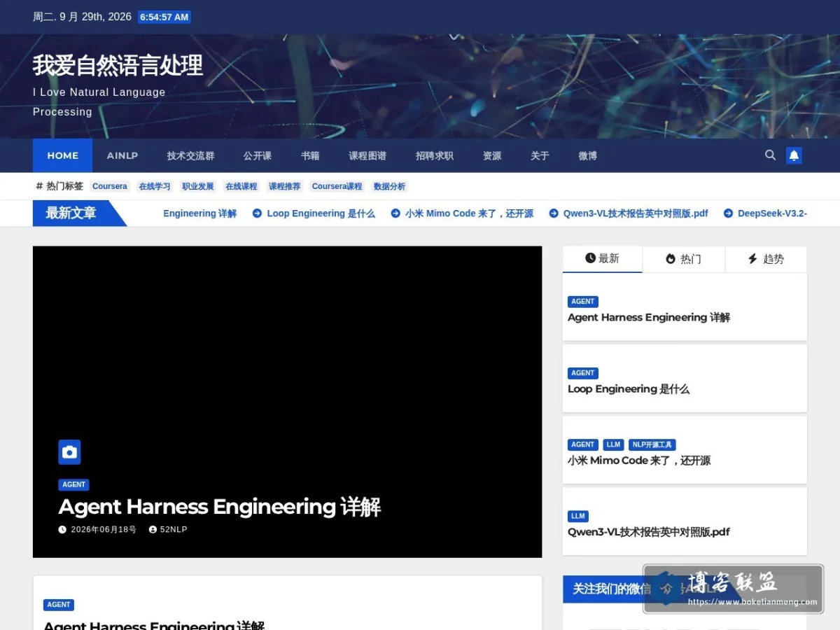This screenshot has height=630, width=840.
Task: Click the author icon beside 52NLP
Action: point(153,530)
